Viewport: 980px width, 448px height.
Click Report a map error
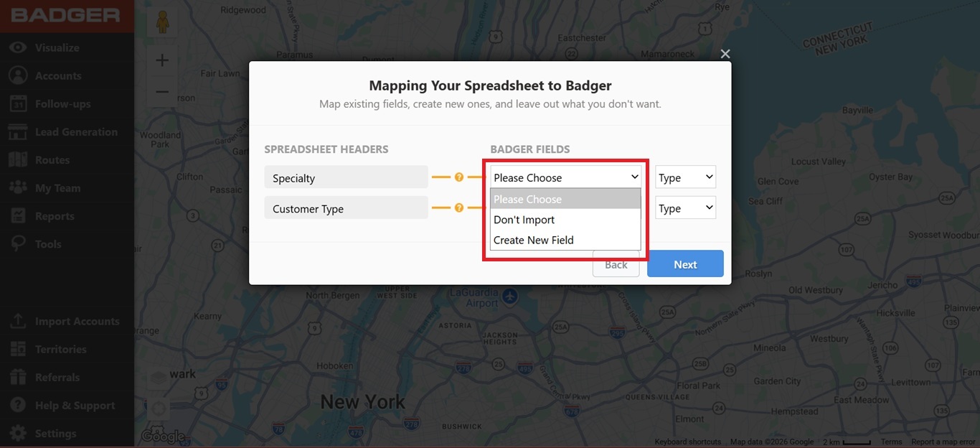943,442
